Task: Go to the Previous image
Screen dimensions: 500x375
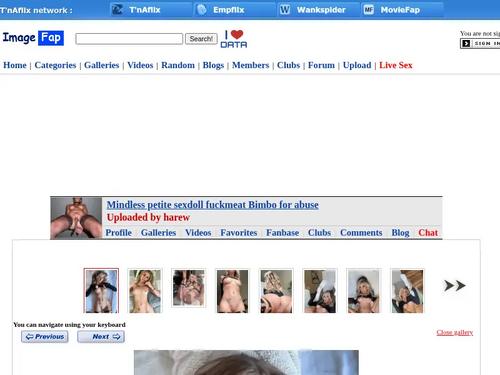Action: coord(45,337)
